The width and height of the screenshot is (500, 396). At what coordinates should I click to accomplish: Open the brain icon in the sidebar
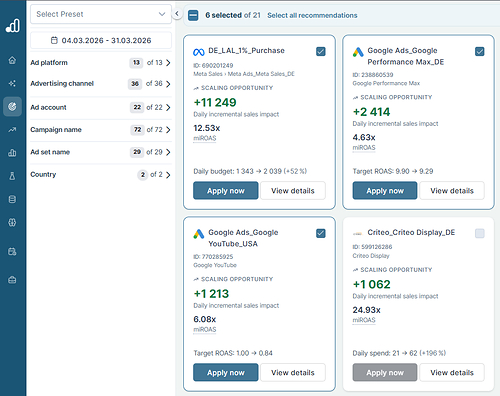[x=12, y=222]
